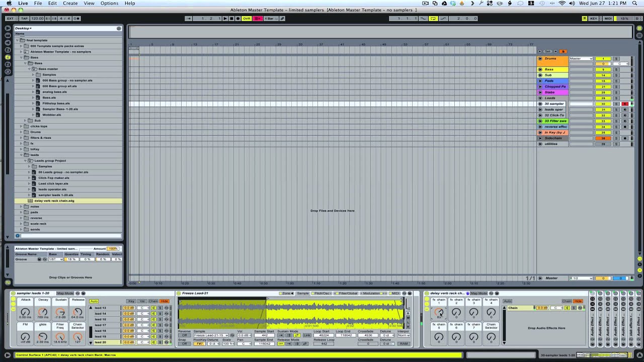Open the Freeze Lead-21-15 sample dropdown
This screenshot has width=644, height=362.
(x=211, y=335)
